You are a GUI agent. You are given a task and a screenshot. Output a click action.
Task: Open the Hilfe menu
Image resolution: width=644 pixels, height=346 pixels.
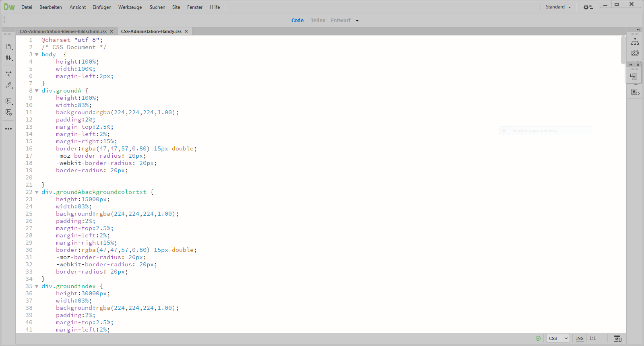(x=215, y=7)
